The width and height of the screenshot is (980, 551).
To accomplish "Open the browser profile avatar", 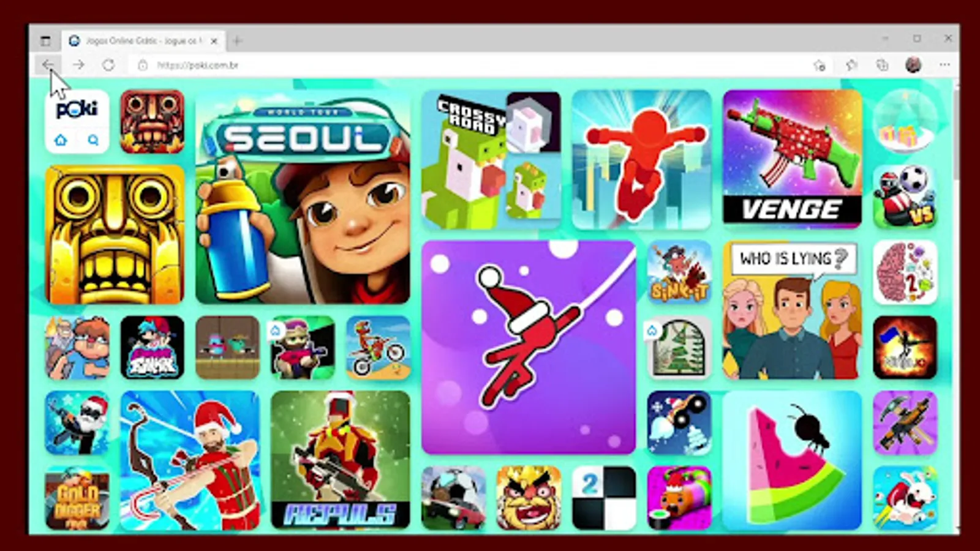I will [913, 65].
